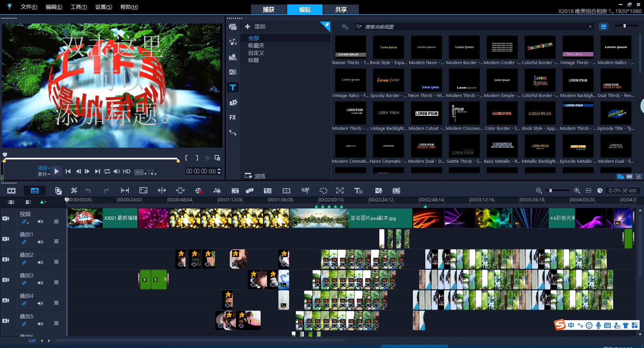Open the wrench-and-screwdriver tools icon
Screen dimensions: 644x348
(74, 191)
